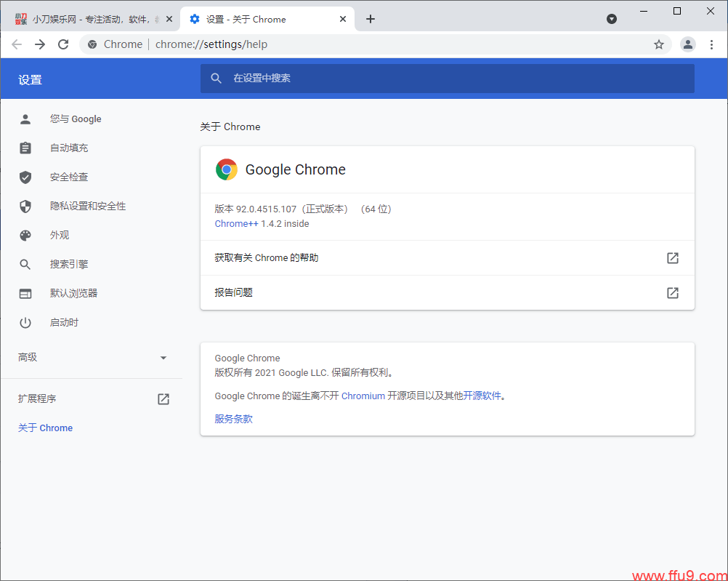Open 隐私设置和安全性 section

(88, 206)
